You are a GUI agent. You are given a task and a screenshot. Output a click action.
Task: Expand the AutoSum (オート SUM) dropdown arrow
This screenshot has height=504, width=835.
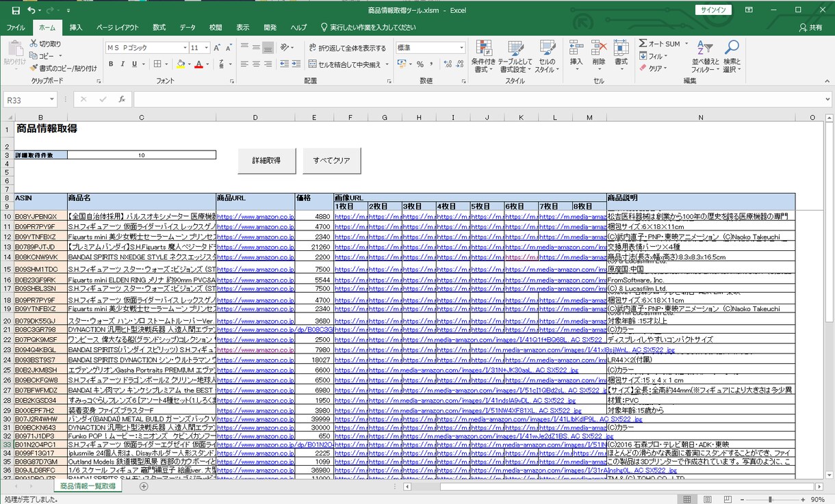tap(687, 44)
